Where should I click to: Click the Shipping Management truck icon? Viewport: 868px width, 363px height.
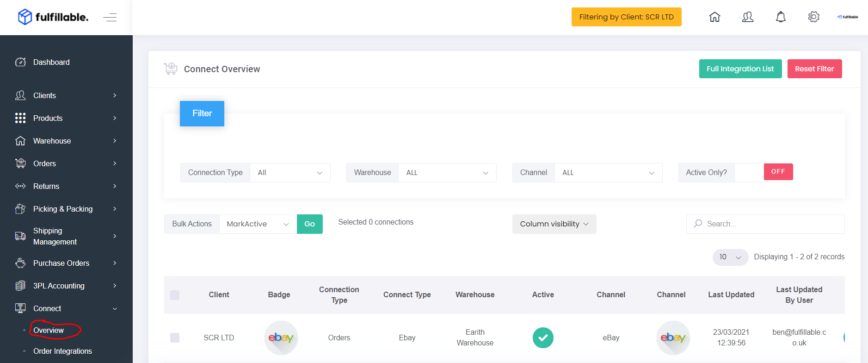click(x=20, y=236)
